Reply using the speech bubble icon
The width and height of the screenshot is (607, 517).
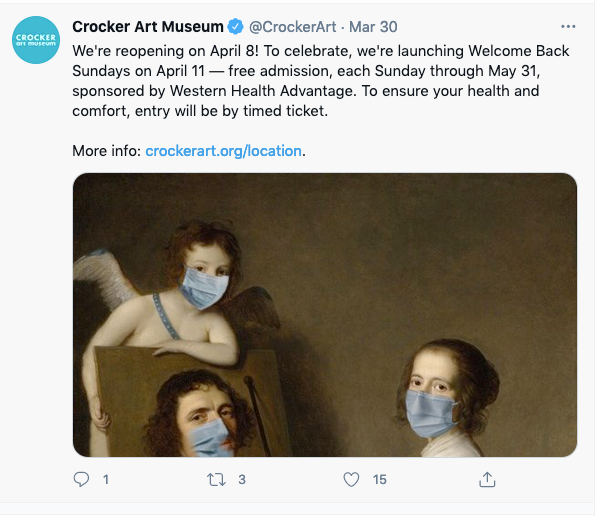(x=83, y=480)
